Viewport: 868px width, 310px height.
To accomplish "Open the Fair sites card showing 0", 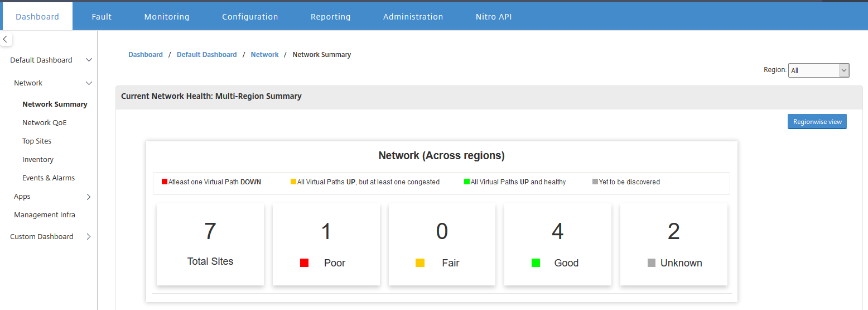I will (442, 244).
